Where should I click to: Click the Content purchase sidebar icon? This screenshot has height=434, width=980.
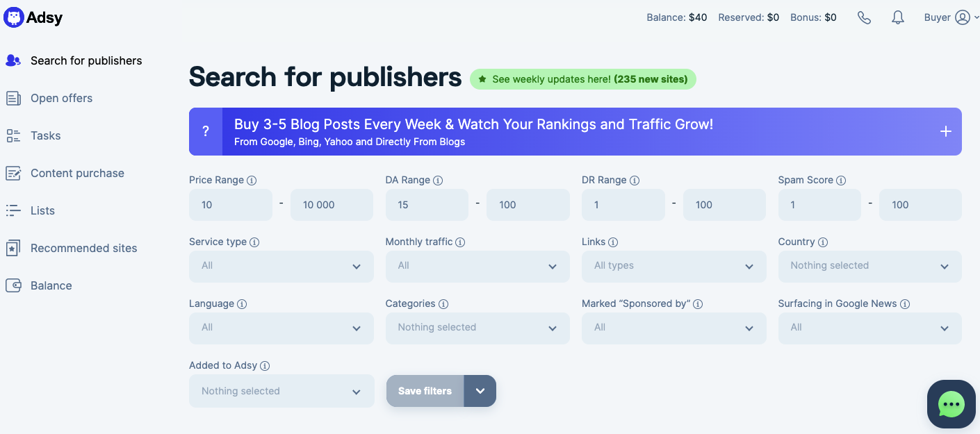(x=13, y=173)
